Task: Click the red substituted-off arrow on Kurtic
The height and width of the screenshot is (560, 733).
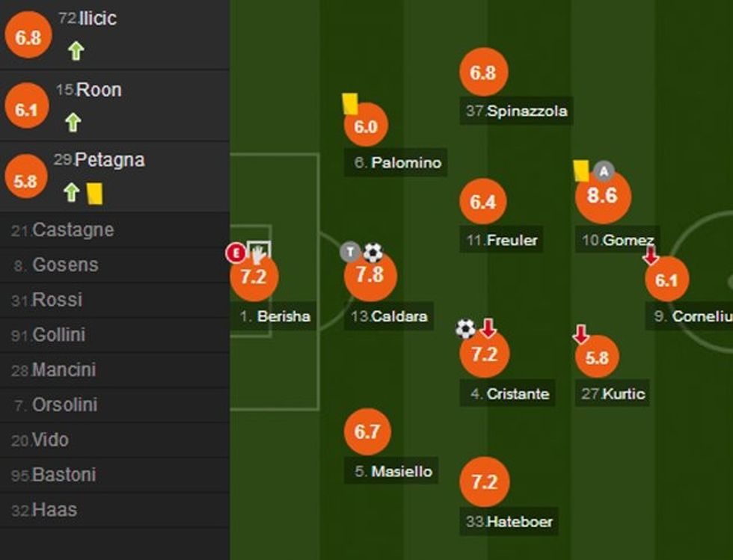Action: (x=581, y=334)
